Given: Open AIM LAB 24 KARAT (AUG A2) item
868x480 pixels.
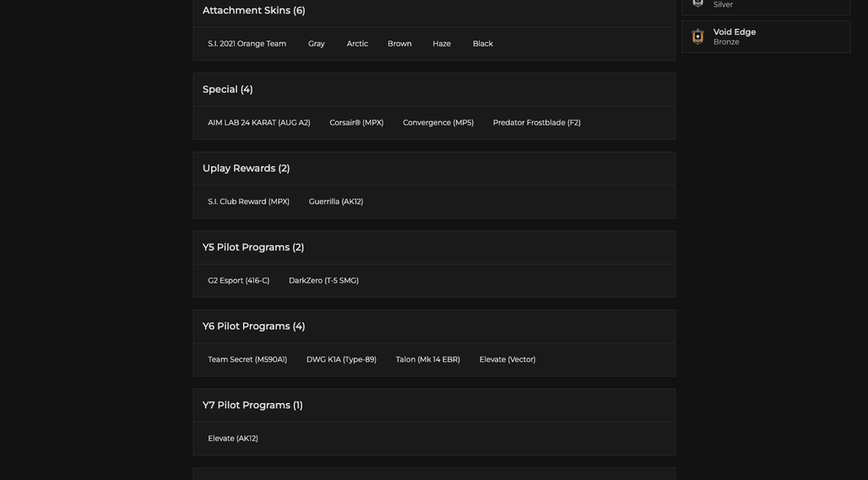Looking at the screenshot, I should click(258, 123).
